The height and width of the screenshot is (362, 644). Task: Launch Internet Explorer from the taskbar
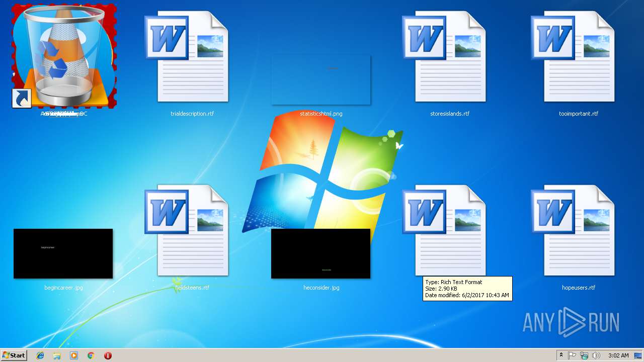click(x=40, y=355)
